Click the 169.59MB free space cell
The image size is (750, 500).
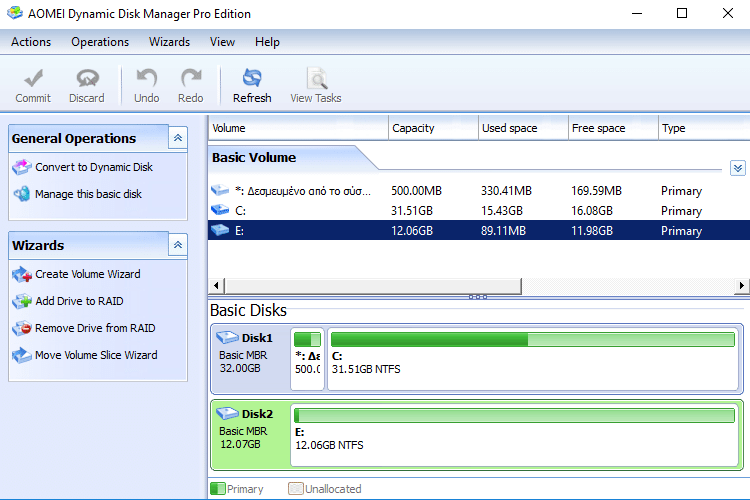[x=596, y=191]
